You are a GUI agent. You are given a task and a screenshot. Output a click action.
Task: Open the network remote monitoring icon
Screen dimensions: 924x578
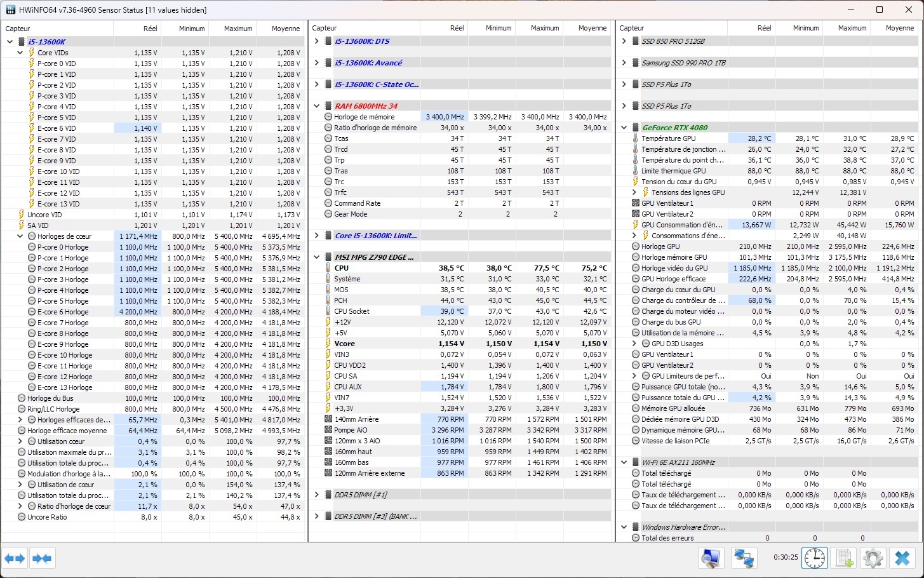[x=744, y=558]
